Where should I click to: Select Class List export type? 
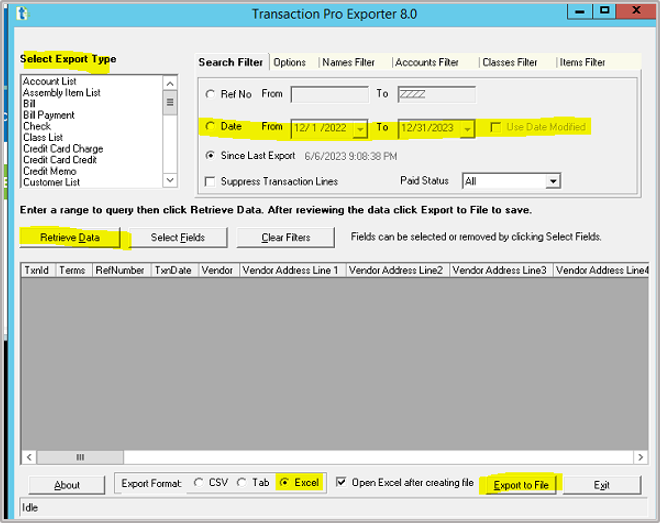43,138
